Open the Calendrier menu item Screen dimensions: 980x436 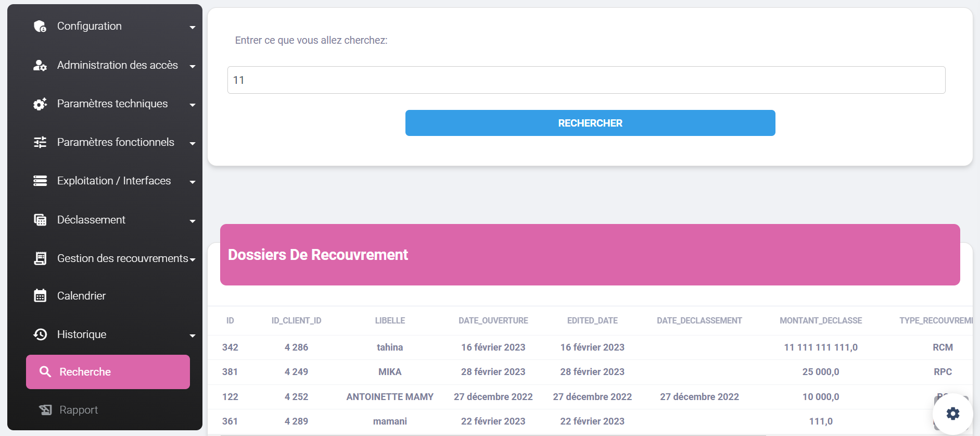point(82,296)
